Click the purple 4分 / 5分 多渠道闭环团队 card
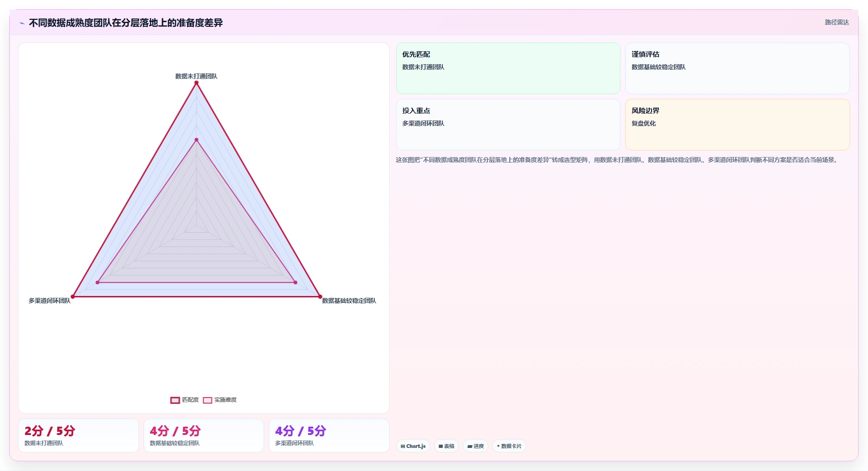This screenshot has width=868, height=471. (x=329, y=435)
